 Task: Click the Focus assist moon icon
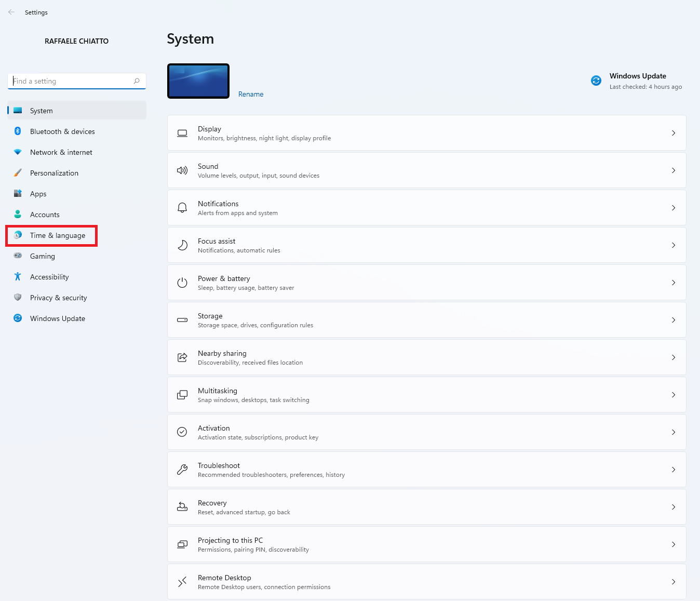182,245
